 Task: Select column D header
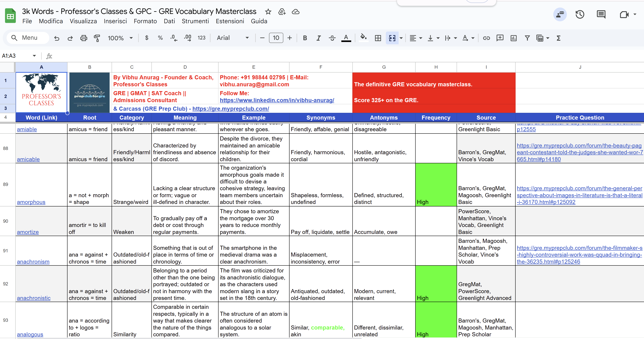185,67
